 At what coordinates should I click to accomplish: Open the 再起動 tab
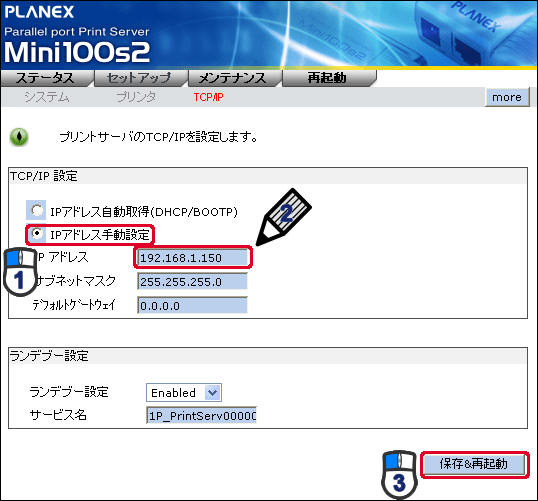tap(329, 78)
